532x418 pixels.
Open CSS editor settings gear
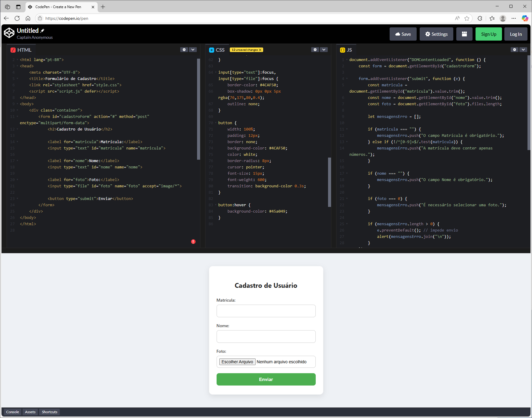315,50
